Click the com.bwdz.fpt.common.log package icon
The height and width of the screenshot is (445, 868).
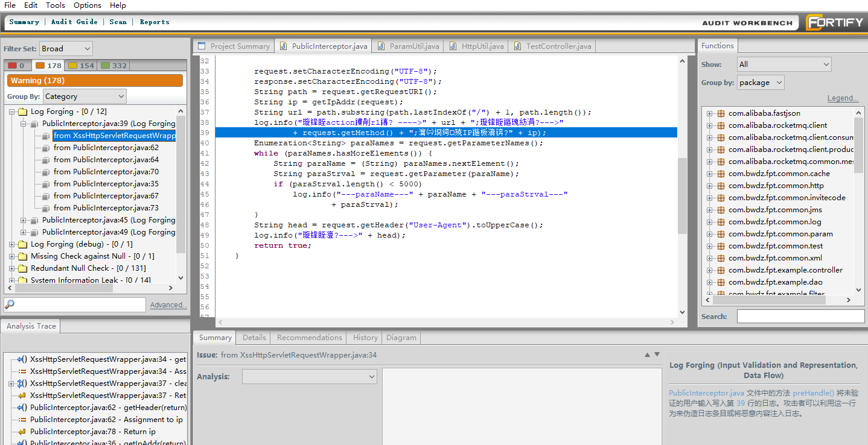point(721,222)
